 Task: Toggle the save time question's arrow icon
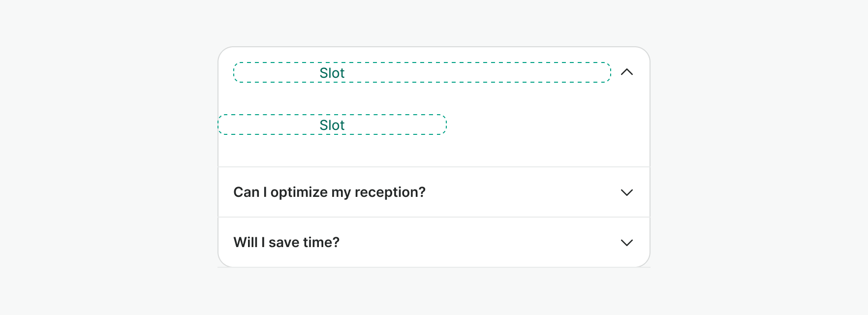626,243
